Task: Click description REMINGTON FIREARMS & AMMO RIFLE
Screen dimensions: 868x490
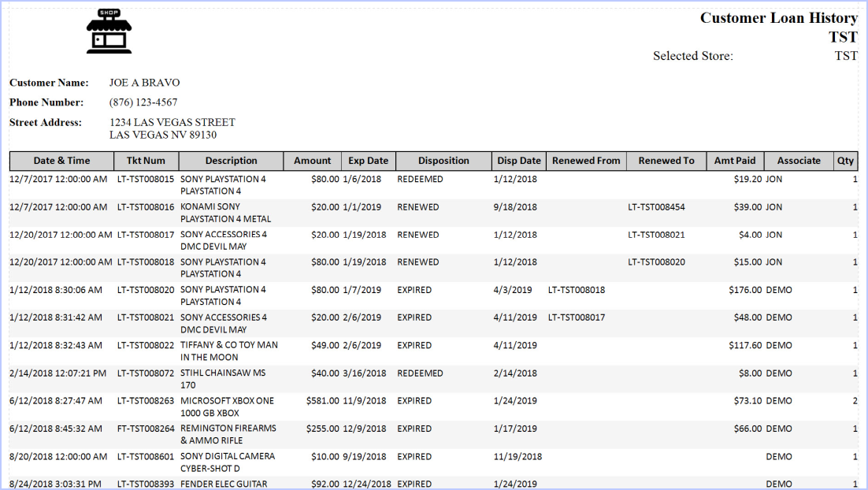Action: coord(228,434)
